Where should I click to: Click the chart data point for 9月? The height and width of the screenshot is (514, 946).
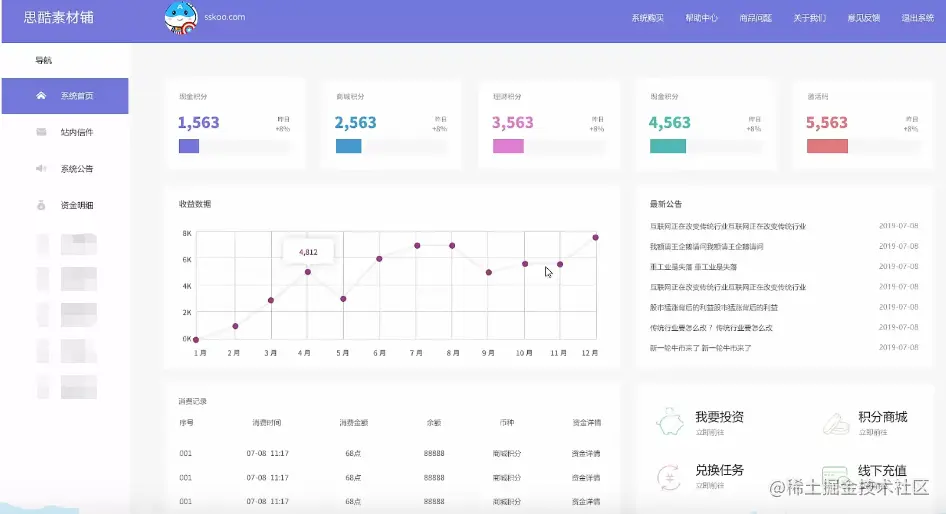tap(489, 273)
